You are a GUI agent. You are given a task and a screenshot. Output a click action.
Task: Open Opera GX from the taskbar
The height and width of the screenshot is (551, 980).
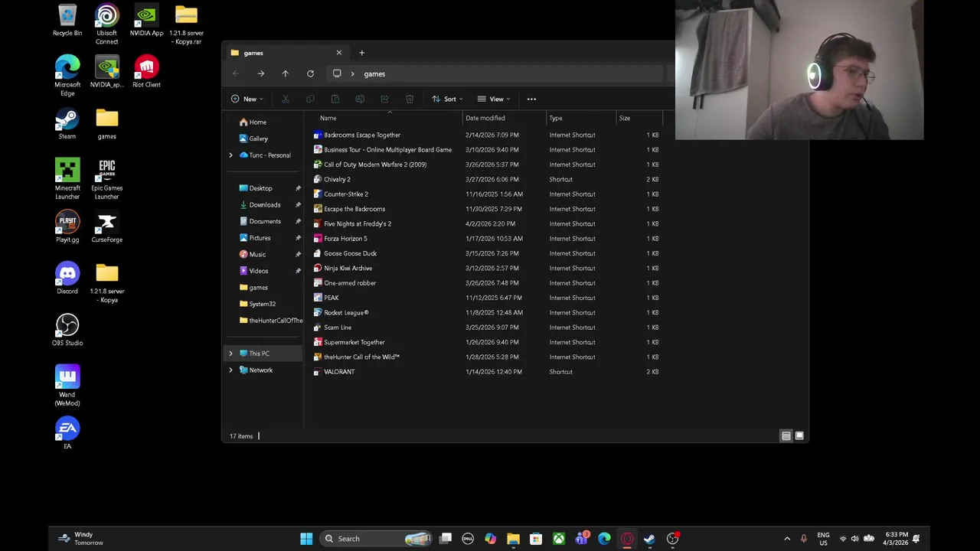(x=627, y=539)
